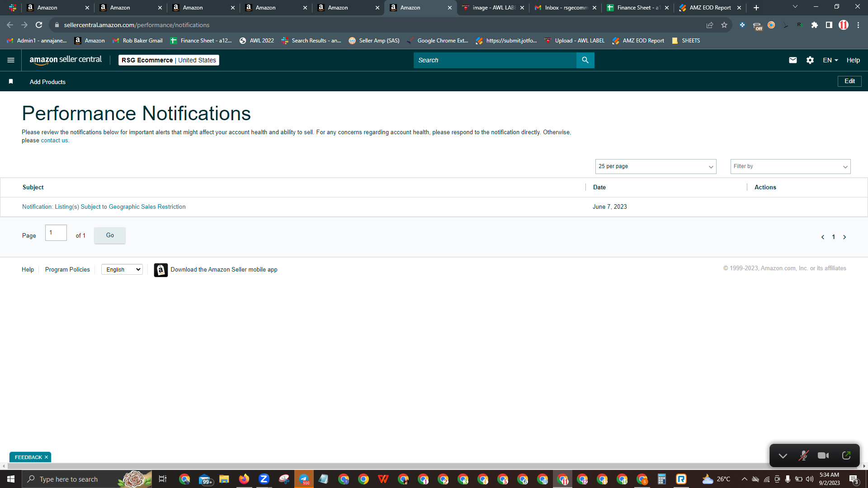Go back with the browser back arrow
Image resolution: width=868 pixels, height=488 pixels.
[x=10, y=25]
